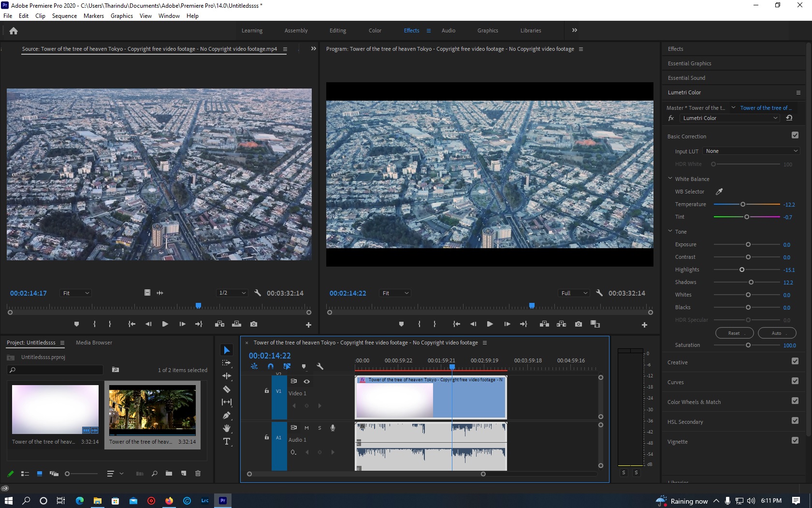Screen dimensions: 812x508
Task: Disable the Vignette checkbox in Lumetri
Action: 795,440
